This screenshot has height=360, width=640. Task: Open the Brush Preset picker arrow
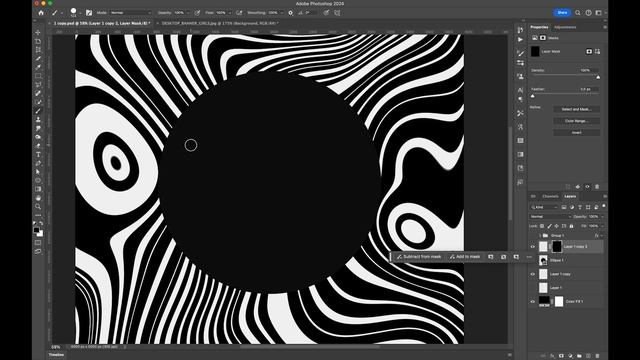80,13
